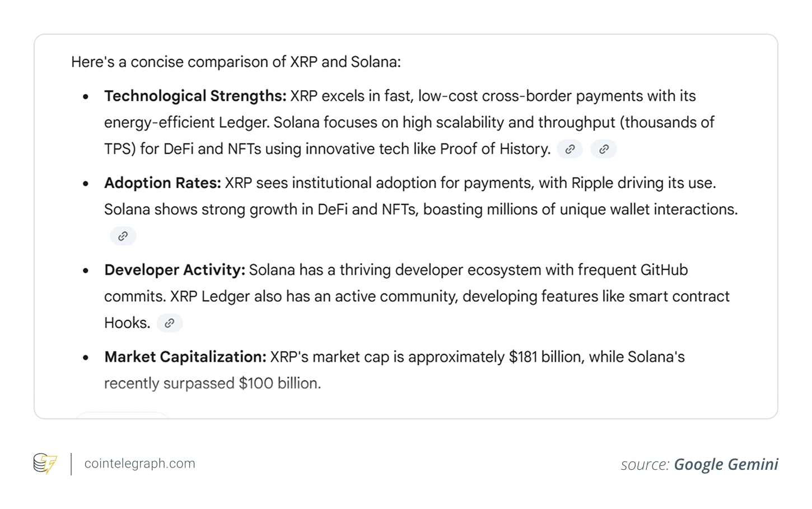Open the source link icon next to 'Hooks.'

click(x=170, y=323)
